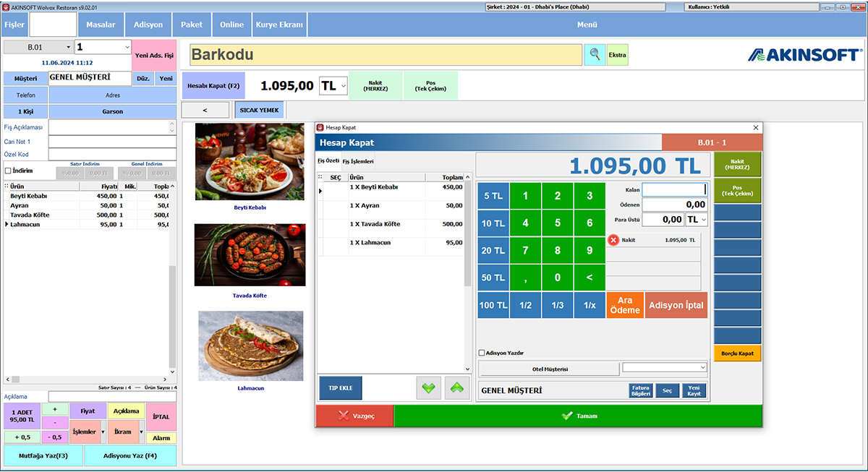The height and width of the screenshot is (472, 868).
Task: Expand the Otel Müşterisi combo box
Action: pos(702,368)
